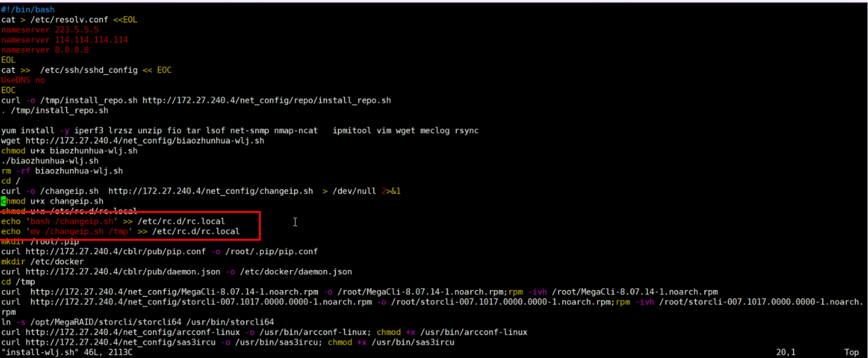Click the 'ln -s' storcli64 symlink line
Screen dimensions: 868x358
(138, 322)
